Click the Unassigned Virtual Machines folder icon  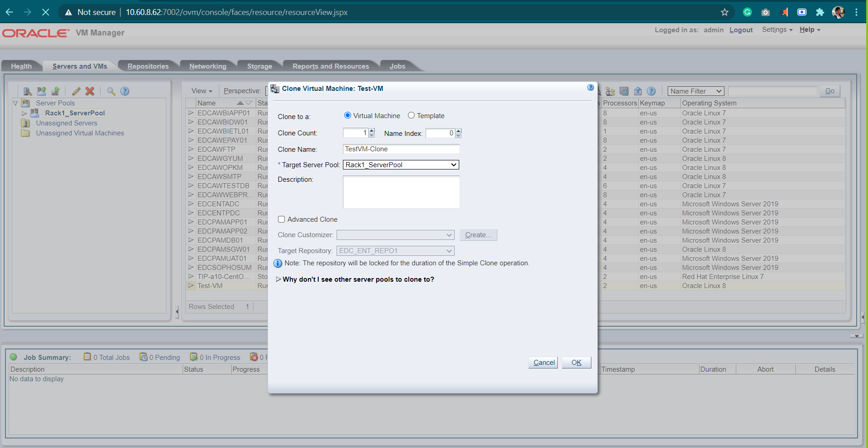[x=25, y=133]
